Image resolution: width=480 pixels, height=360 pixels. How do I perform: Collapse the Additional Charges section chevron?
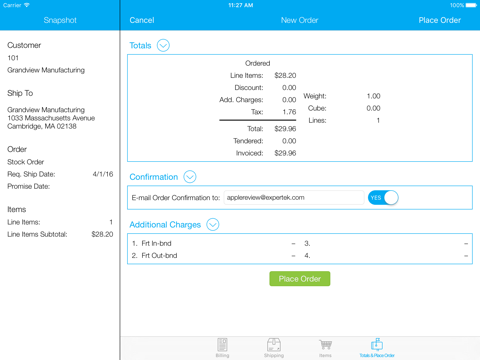point(213,224)
